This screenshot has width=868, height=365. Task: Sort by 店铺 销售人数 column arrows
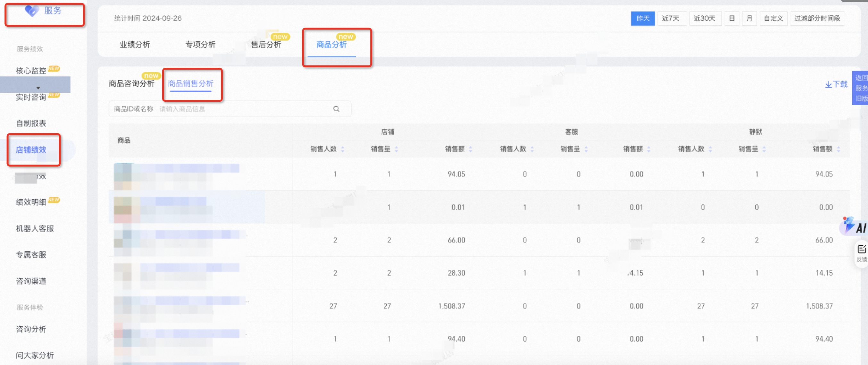[x=343, y=149]
